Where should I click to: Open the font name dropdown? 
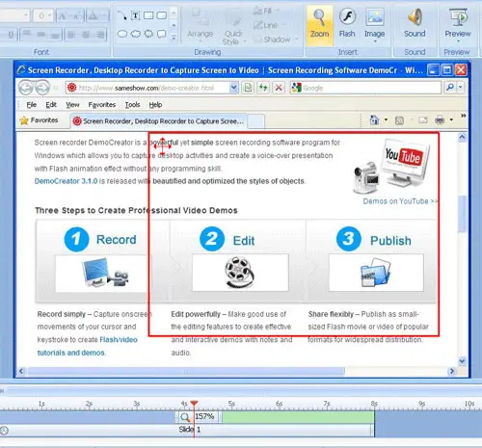pyautogui.click(x=26, y=15)
